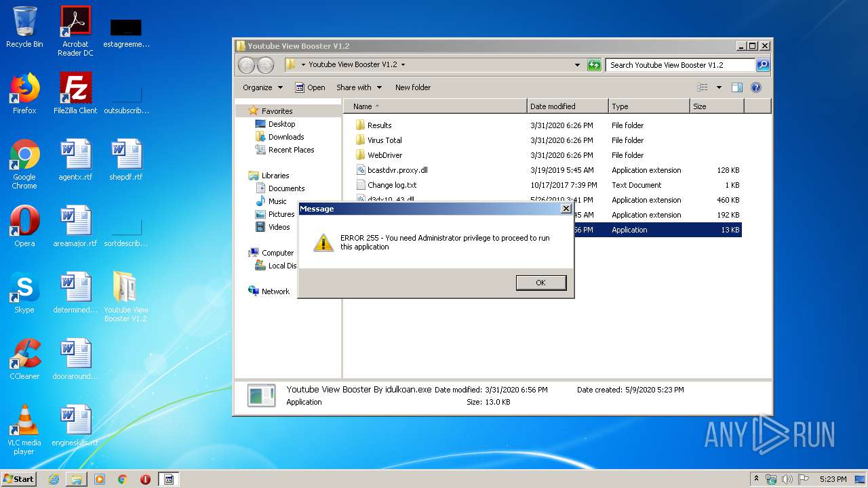
Task: Open FileZilla Client desktop shortcut
Action: [75, 94]
